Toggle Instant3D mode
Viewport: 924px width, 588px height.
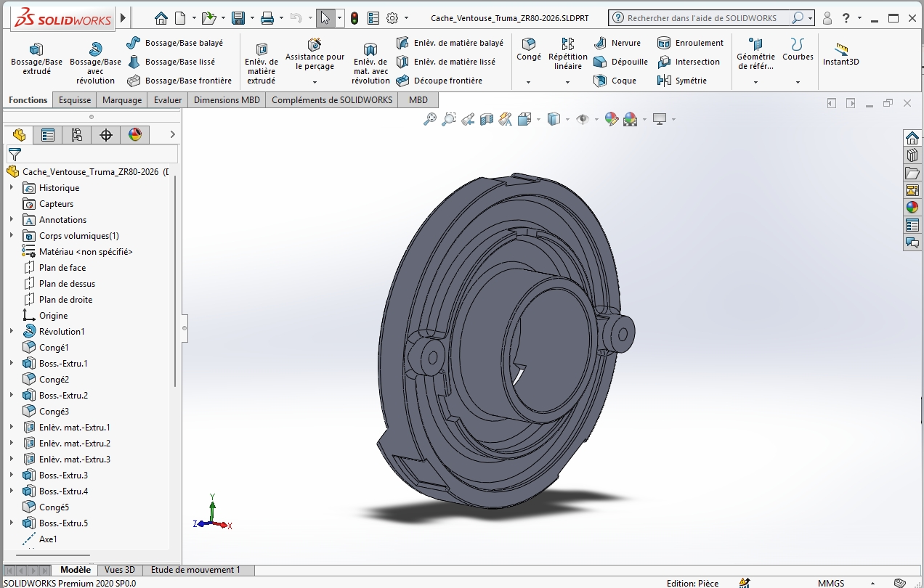pos(840,54)
